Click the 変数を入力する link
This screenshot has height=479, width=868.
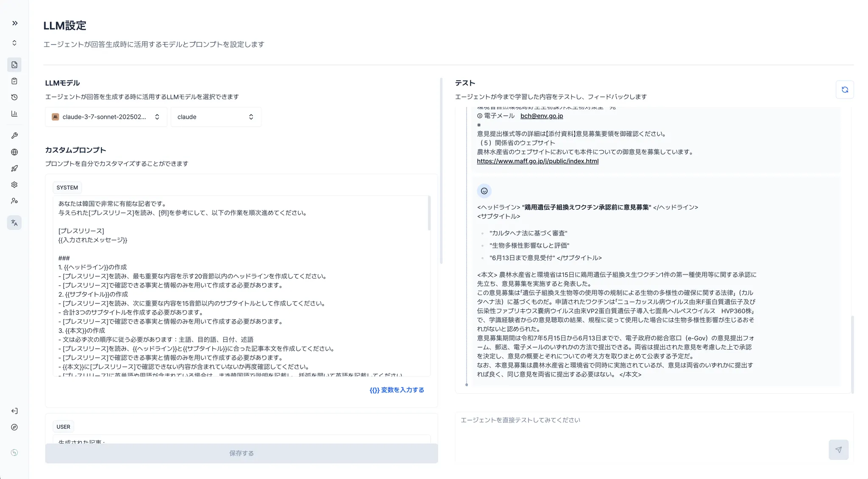pos(397,390)
